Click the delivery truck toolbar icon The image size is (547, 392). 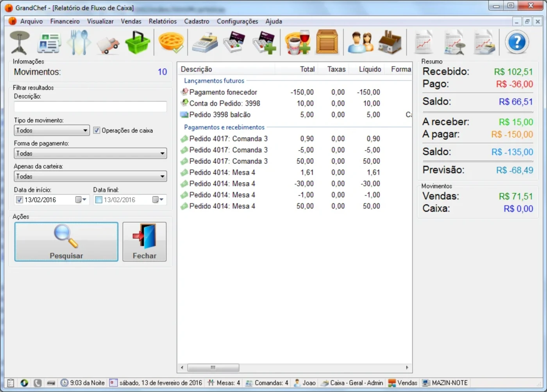[x=108, y=43]
